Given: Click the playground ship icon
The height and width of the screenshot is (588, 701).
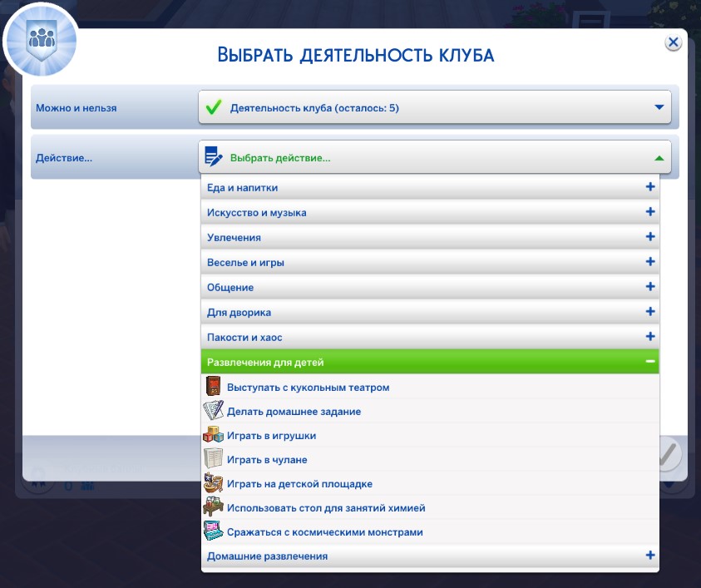Looking at the screenshot, I should (x=214, y=483).
